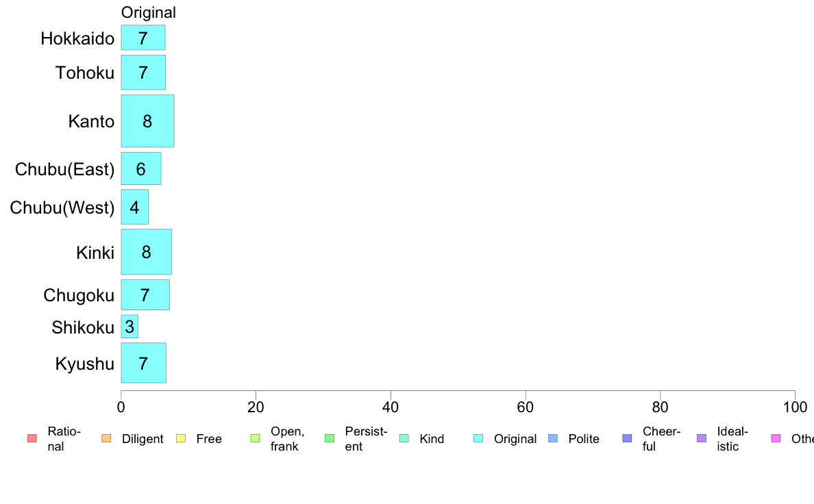Click the Chubu(West) bar

coord(135,207)
